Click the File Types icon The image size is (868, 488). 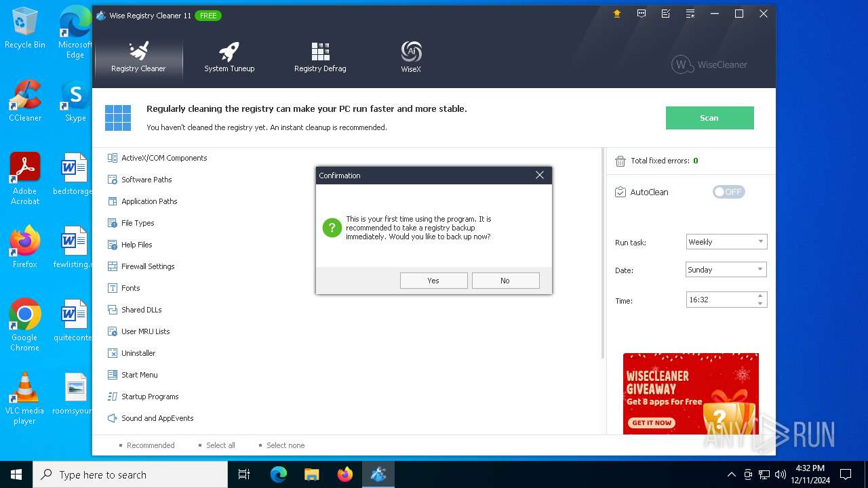[x=113, y=223]
